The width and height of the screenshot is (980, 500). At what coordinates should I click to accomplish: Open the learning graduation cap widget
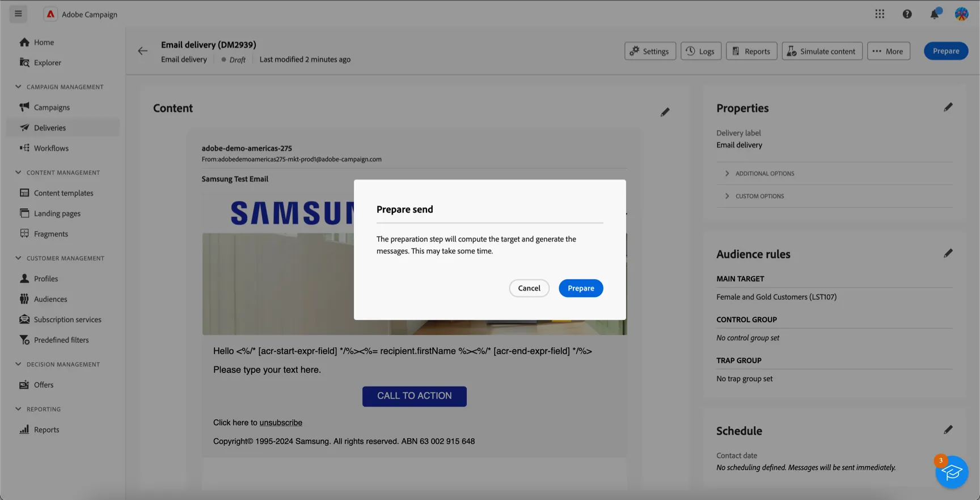click(951, 472)
